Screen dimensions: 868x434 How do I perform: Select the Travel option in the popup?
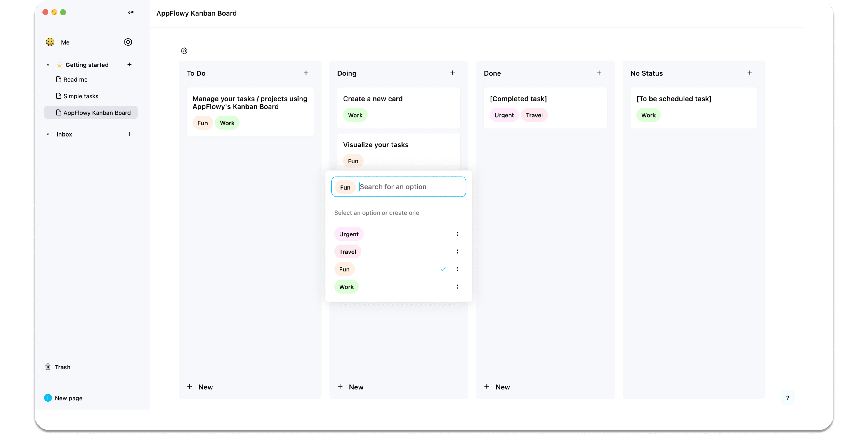[x=347, y=251]
